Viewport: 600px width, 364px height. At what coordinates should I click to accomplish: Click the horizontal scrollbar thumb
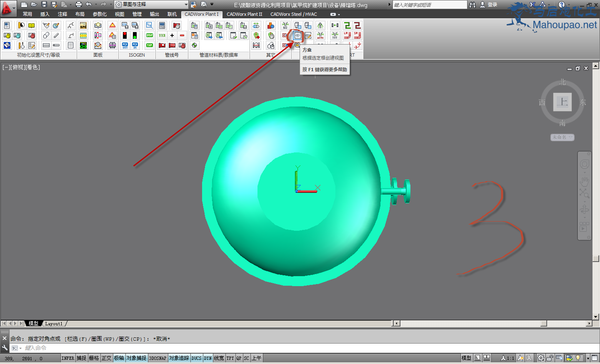(x=543, y=324)
